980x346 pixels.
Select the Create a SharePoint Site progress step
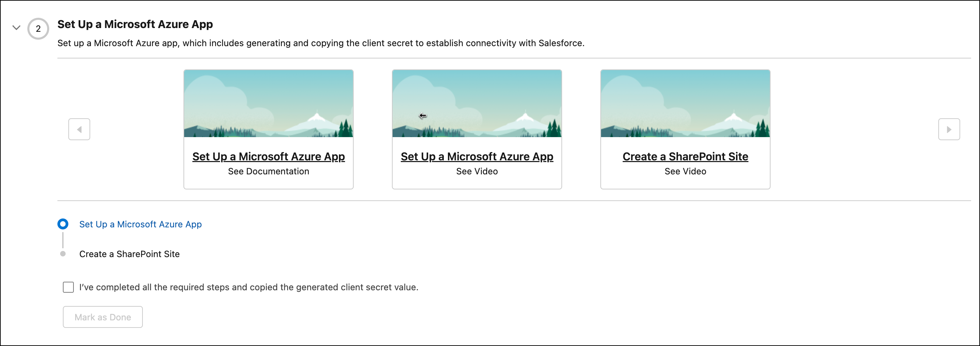(63, 253)
